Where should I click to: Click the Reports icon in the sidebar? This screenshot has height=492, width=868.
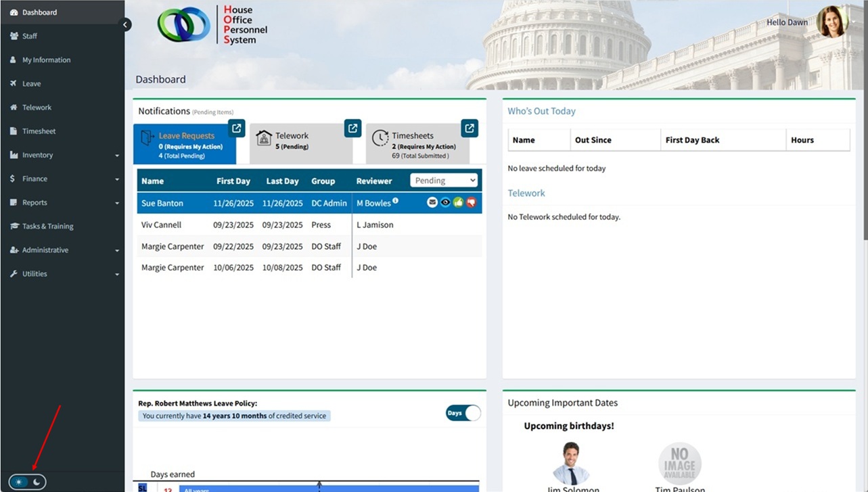(x=14, y=202)
